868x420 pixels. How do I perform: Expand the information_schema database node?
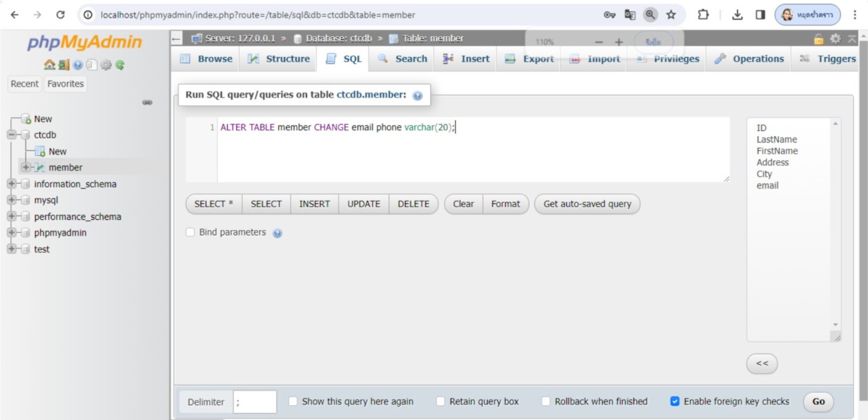12,184
